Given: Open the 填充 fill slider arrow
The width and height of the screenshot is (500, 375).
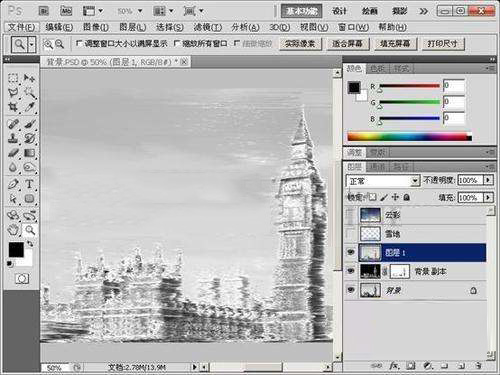Looking at the screenshot, I should (x=488, y=198).
